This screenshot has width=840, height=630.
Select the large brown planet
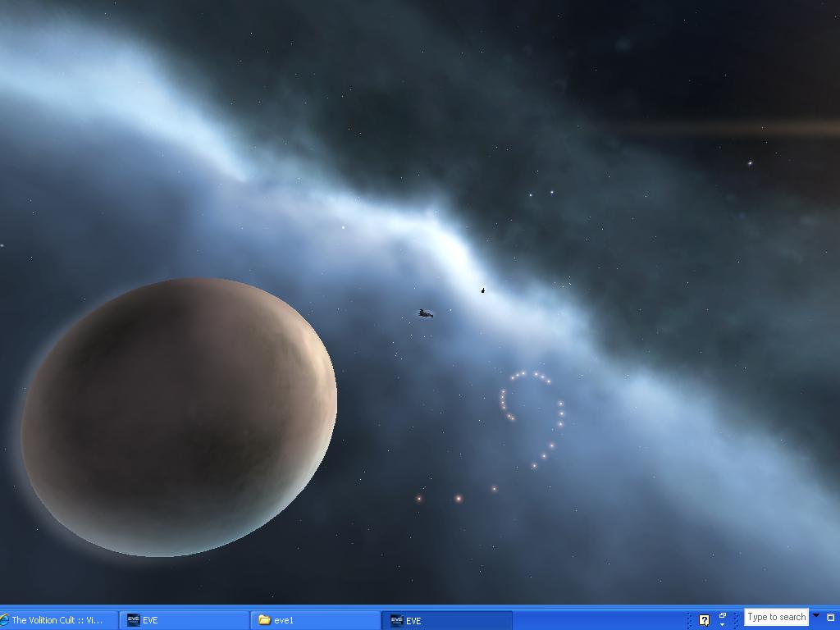click(179, 417)
